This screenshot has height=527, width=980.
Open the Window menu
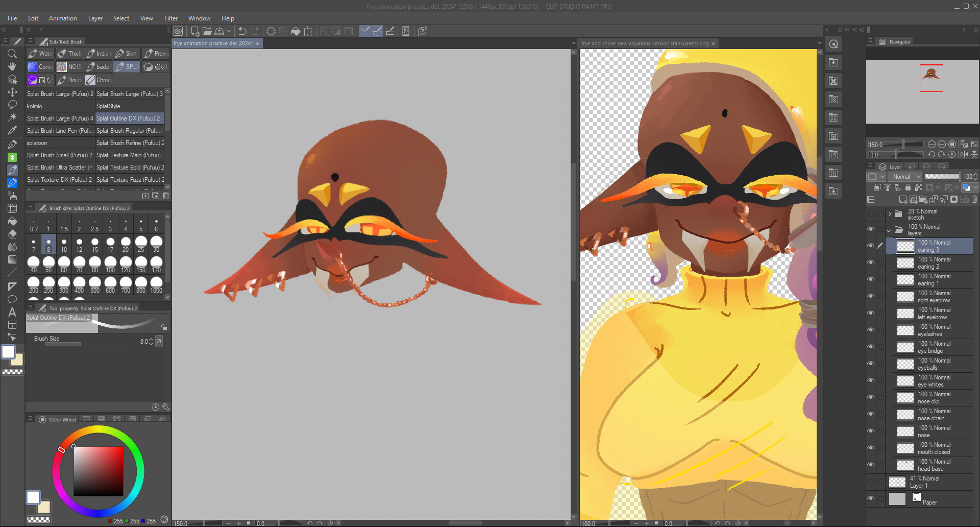click(x=199, y=18)
